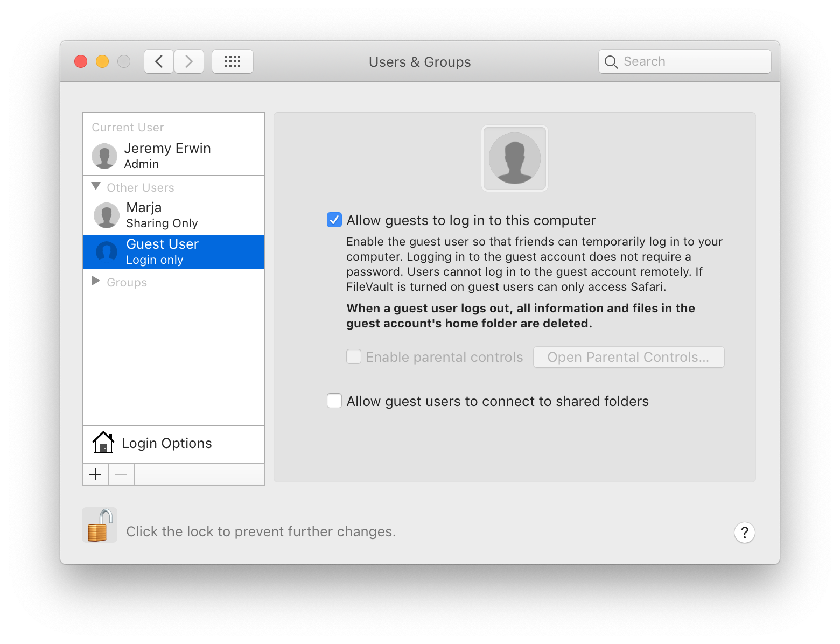Click the large guest profile picture
Screen dimensions: 840x644
point(515,158)
